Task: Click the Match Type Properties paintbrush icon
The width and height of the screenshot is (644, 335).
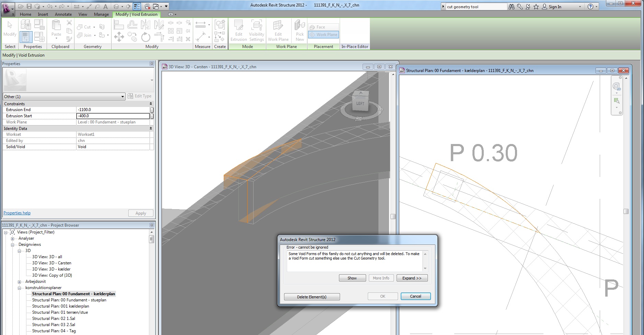Action: [x=69, y=38]
